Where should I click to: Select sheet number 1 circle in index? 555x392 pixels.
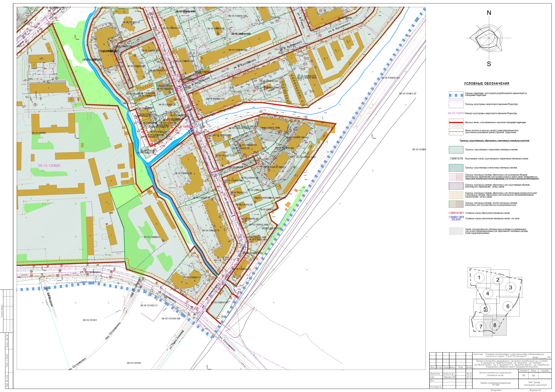[479, 277]
